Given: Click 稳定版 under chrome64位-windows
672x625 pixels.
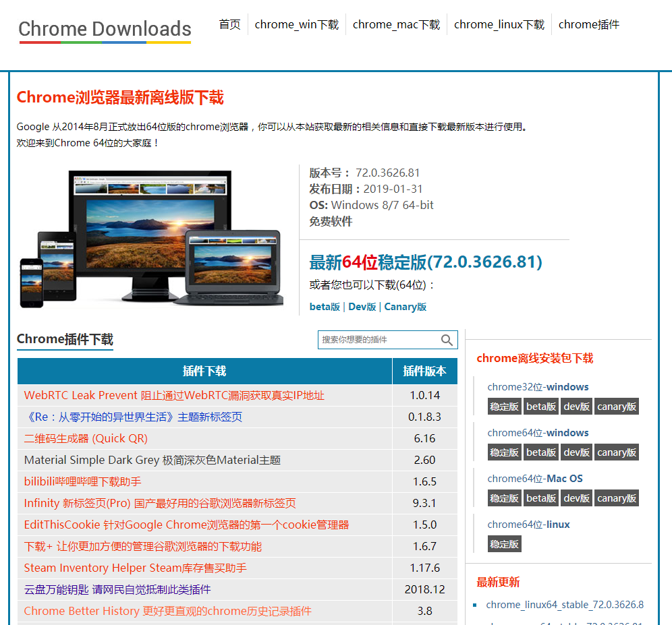Looking at the screenshot, I should pyautogui.click(x=505, y=452).
